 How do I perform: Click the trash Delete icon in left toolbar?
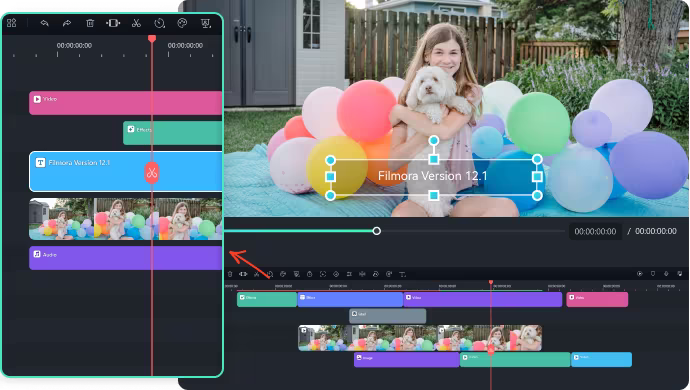click(x=90, y=23)
